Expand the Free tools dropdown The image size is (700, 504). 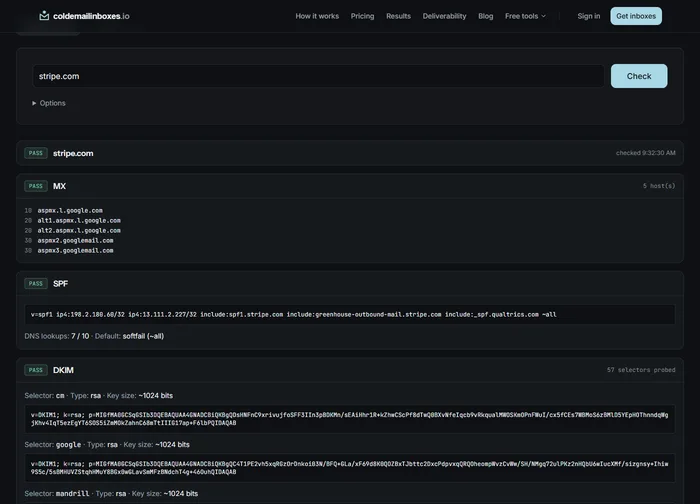click(525, 16)
